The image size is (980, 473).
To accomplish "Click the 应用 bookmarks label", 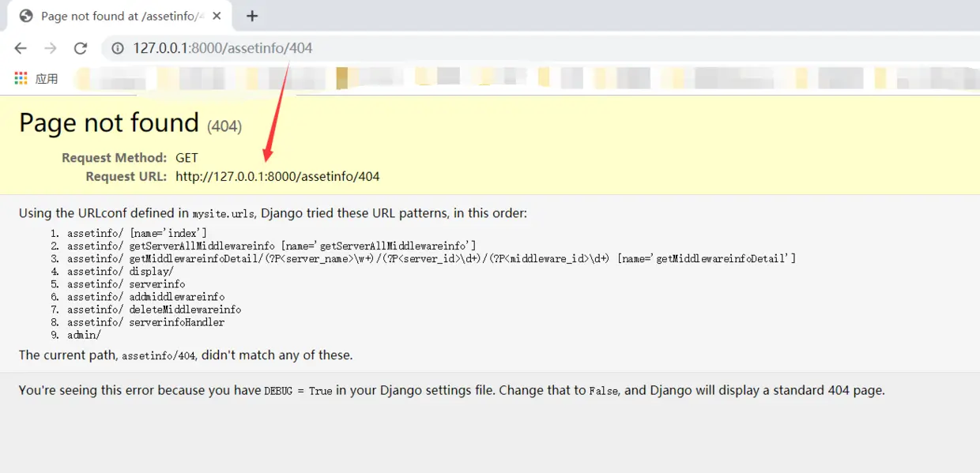I will (x=47, y=78).
